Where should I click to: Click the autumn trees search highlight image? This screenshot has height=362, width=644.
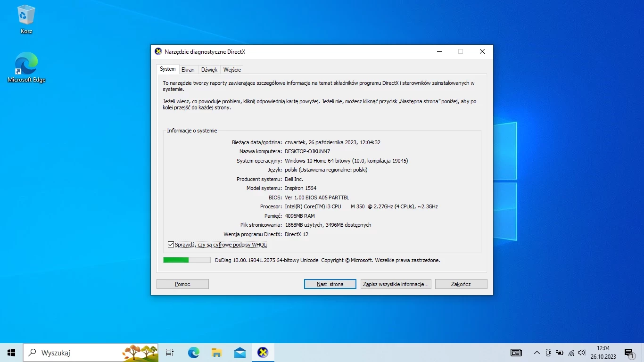click(x=140, y=352)
